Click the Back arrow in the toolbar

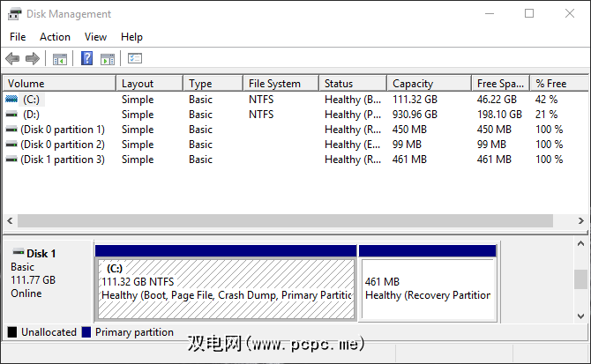click(12, 59)
